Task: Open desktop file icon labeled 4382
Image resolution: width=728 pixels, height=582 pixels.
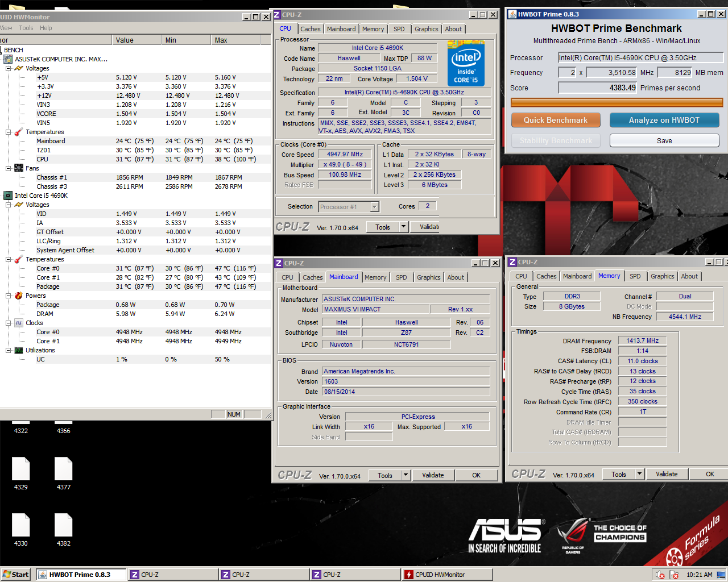Action: (64, 530)
